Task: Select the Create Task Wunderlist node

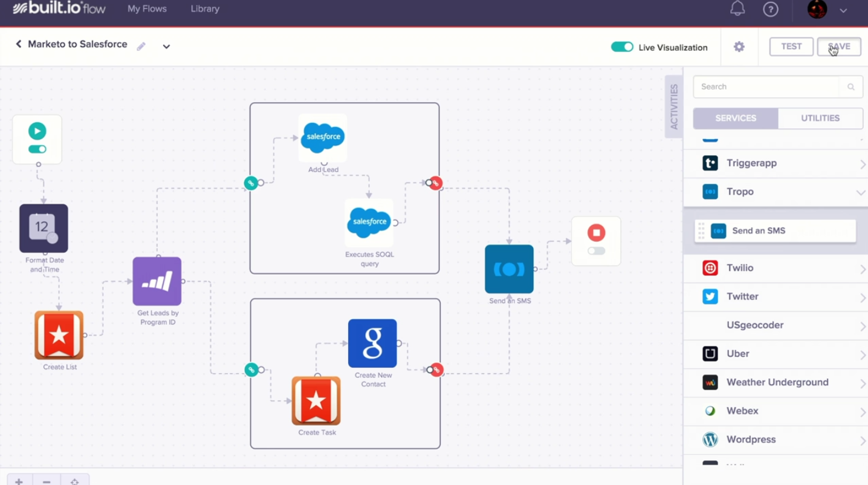Action: (x=316, y=400)
